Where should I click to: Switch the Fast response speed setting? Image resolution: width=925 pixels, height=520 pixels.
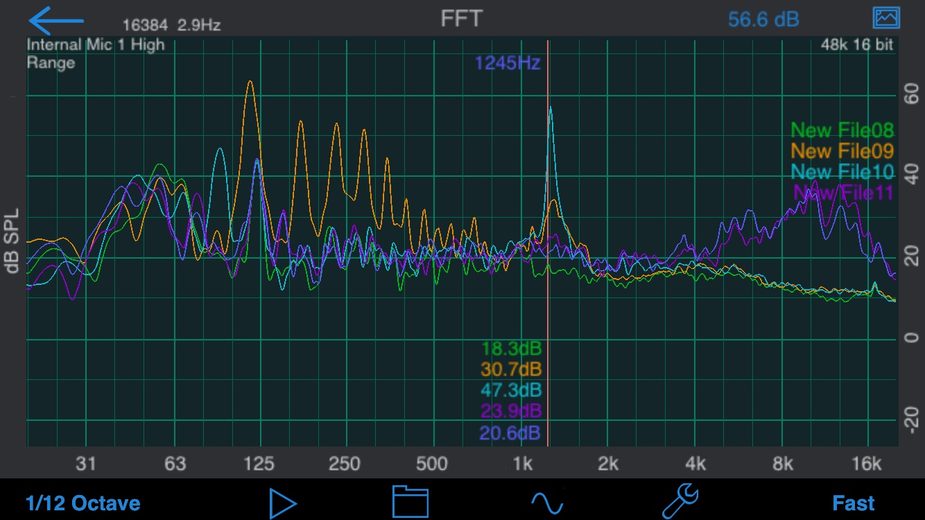[x=853, y=503]
